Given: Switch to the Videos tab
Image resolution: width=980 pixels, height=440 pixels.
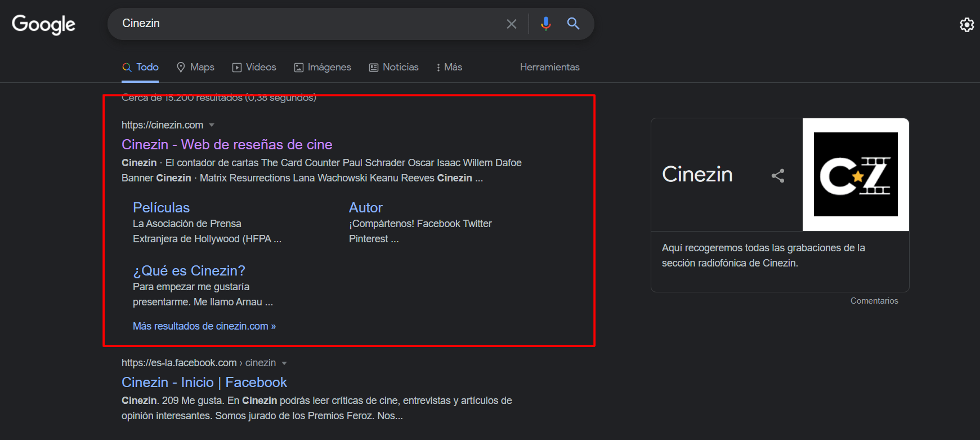Looking at the screenshot, I should (254, 67).
